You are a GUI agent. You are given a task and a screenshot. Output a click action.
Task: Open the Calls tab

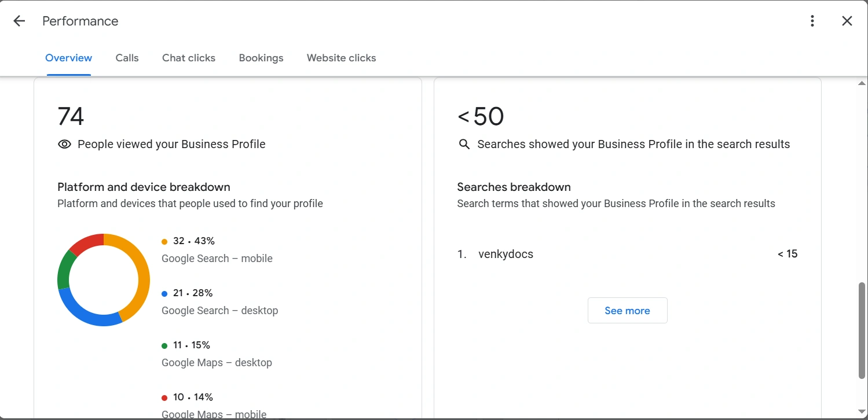[x=127, y=58]
